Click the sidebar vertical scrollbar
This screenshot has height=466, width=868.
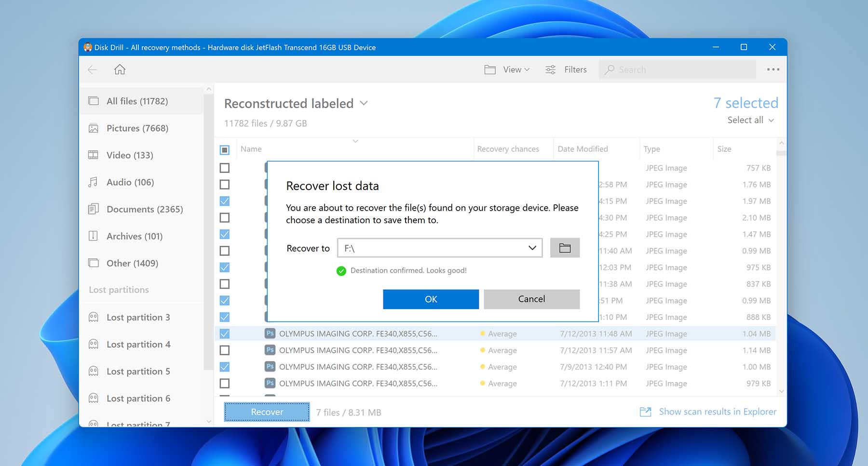pyautogui.click(x=209, y=231)
